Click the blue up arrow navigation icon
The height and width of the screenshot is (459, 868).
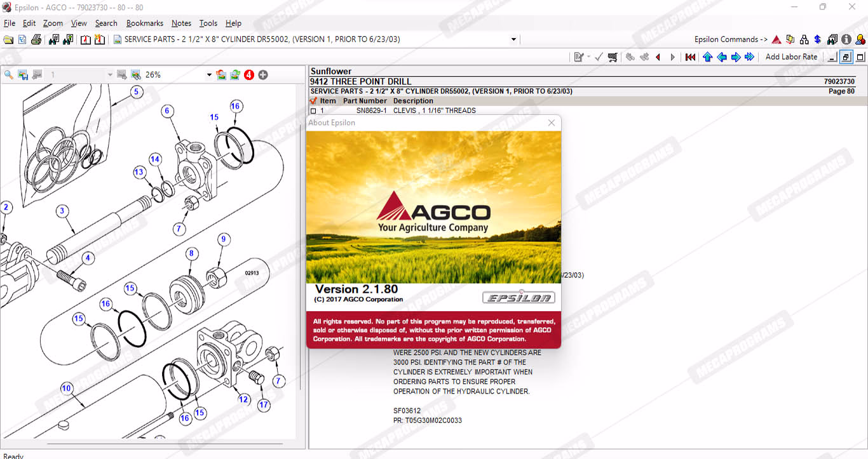[708, 57]
